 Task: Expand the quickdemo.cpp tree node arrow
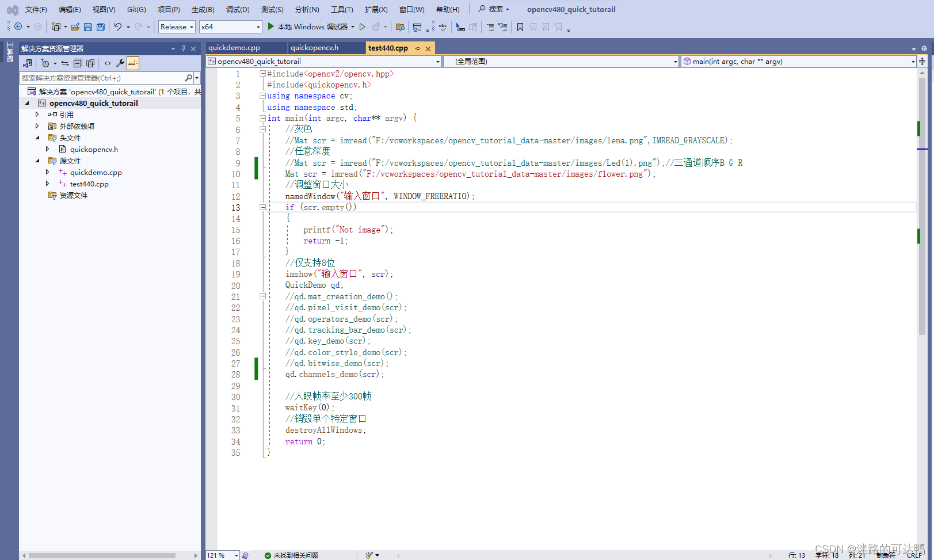[47, 172]
